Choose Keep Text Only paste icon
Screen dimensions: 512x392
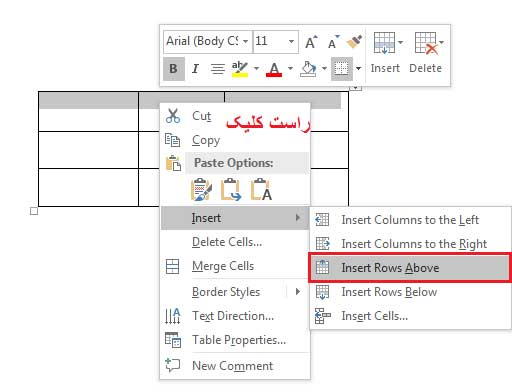click(261, 189)
